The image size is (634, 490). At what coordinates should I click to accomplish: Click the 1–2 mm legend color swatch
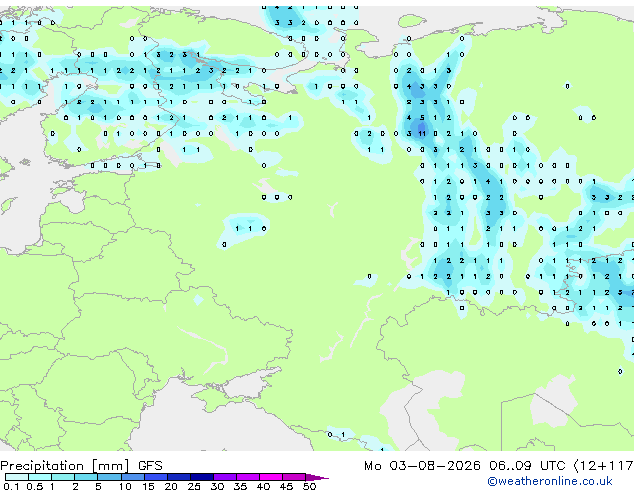[x=63, y=477]
